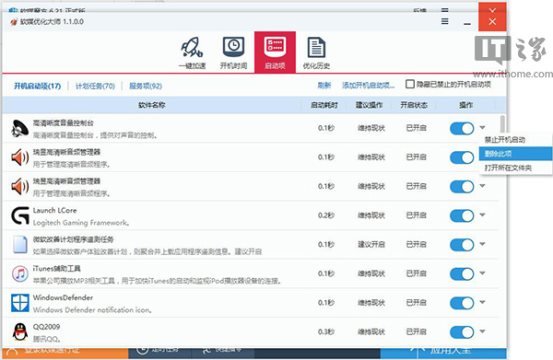Choose 删除此项 in the context menu
This screenshot has height=360, width=553.
[x=515, y=154]
